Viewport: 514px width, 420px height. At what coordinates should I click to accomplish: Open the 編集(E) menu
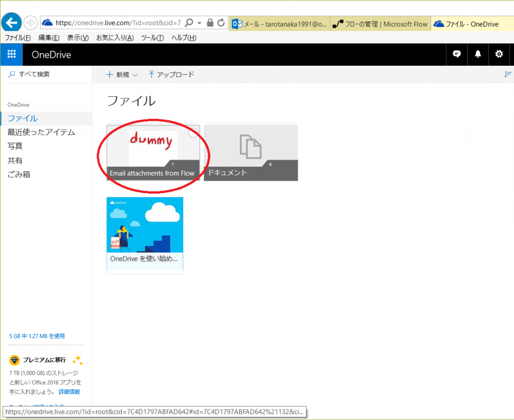coord(49,38)
